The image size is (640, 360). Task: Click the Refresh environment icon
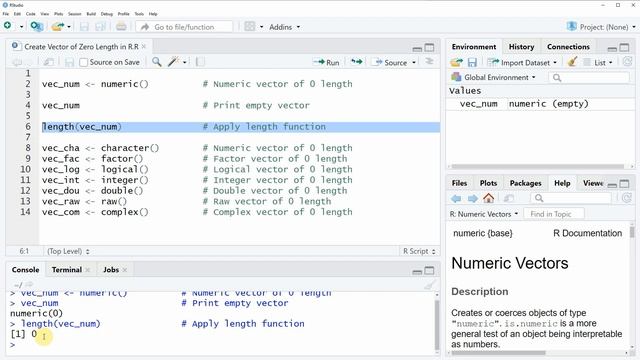(x=627, y=62)
